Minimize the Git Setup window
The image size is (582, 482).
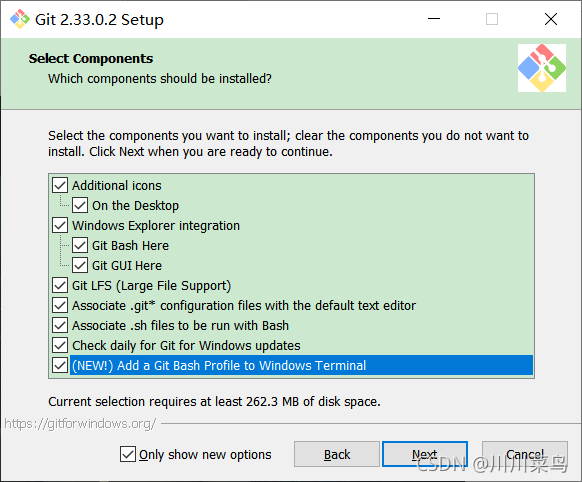pyautogui.click(x=434, y=19)
